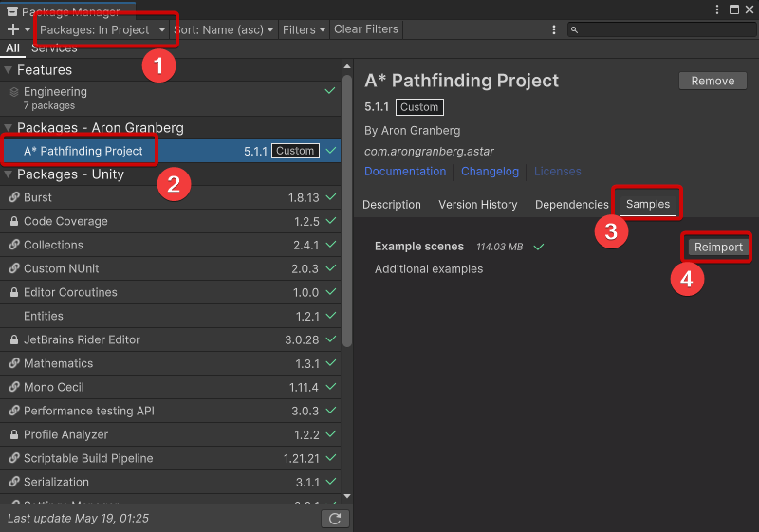
Task: Click the package list scrollbar thumb
Action: 347,211
